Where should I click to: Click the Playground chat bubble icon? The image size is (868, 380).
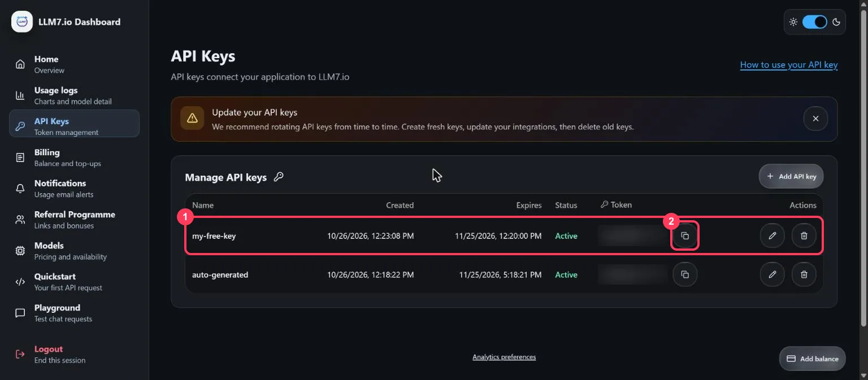[x=20, y=313]
